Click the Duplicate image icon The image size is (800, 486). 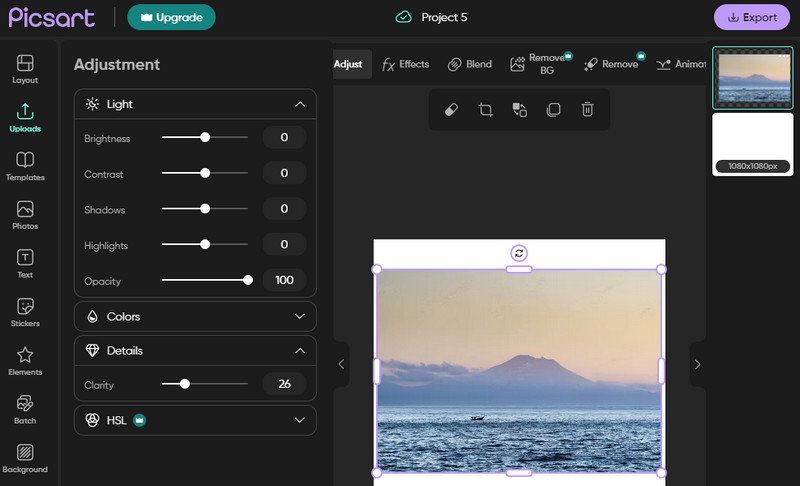[553, 110]
